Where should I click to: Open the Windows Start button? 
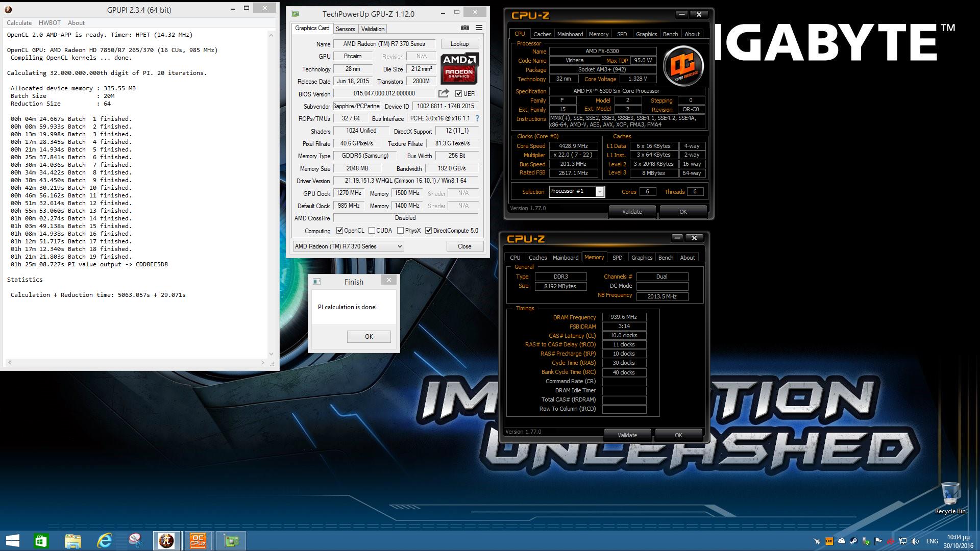pos(12,541)
